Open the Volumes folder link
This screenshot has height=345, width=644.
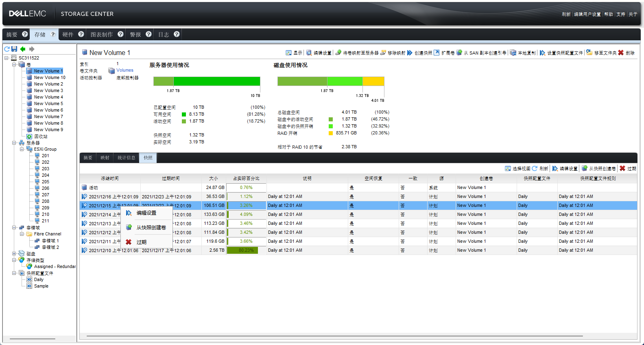tap(125, 70)
